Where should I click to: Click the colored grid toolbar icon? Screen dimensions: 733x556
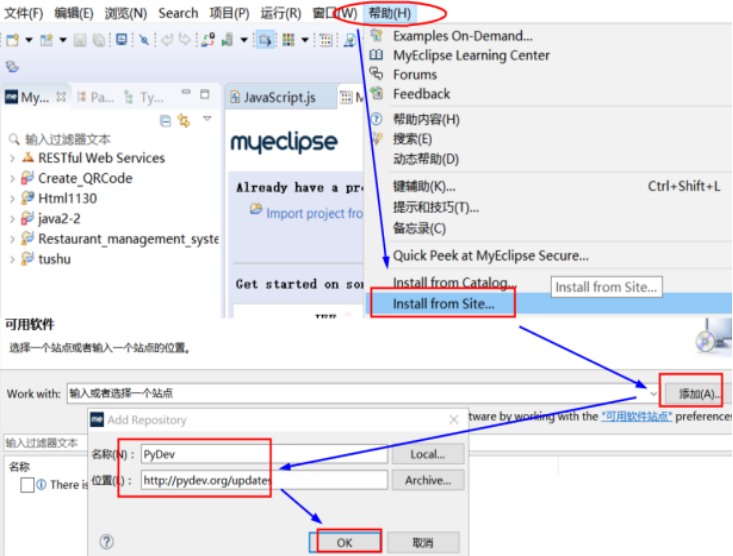[x=288, y=40]
